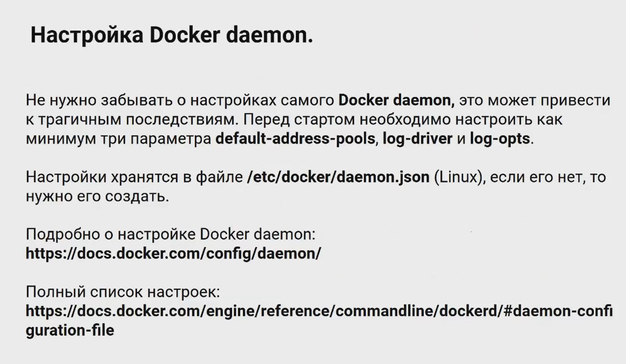Click the bold 'Docker daemon,' in first paragraph
This screenshot has height=364, width=626.
[397, 101]
